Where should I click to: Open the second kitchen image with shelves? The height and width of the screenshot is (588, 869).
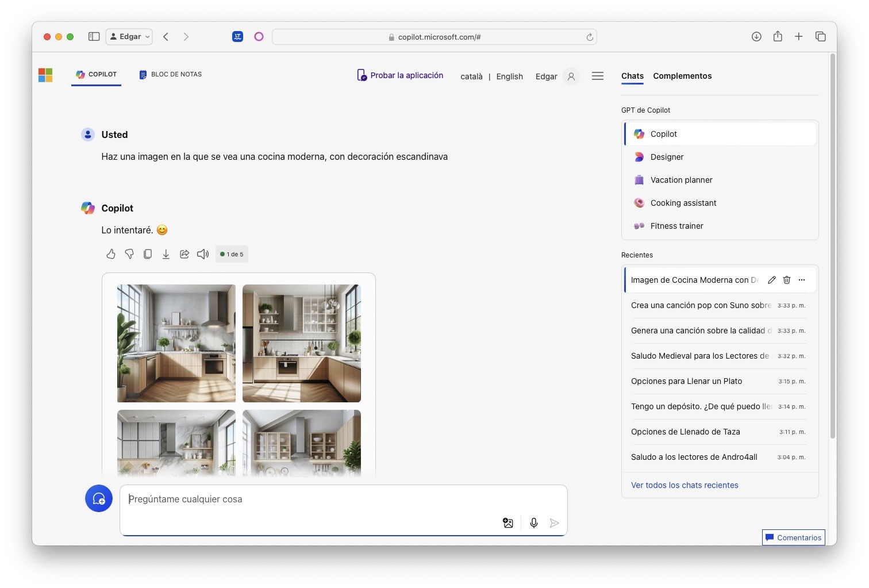point(302,343)
